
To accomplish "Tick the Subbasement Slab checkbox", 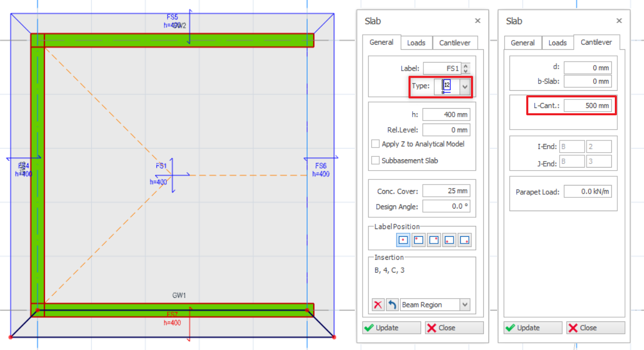I will click(376, 160).
